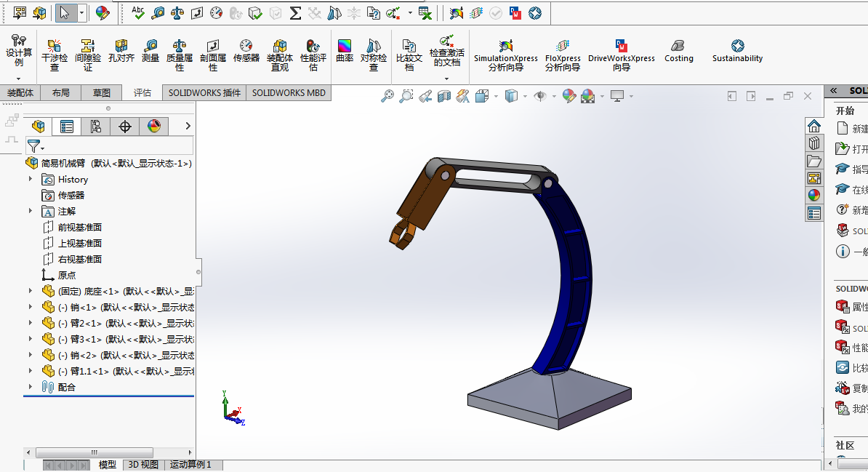Expand the History tree node
This screenshot has height=472, width=868.
[31, 180]
